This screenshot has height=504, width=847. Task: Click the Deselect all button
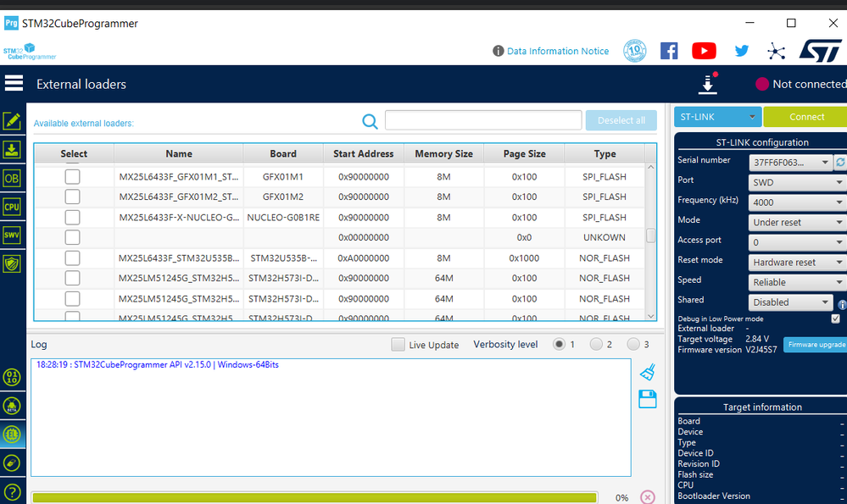[x=621, y=120]
